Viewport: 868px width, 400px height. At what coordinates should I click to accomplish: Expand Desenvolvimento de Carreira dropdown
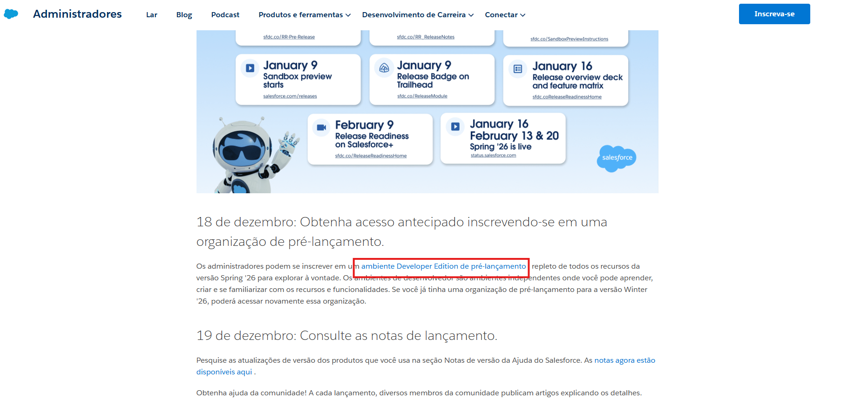[418, 15]
